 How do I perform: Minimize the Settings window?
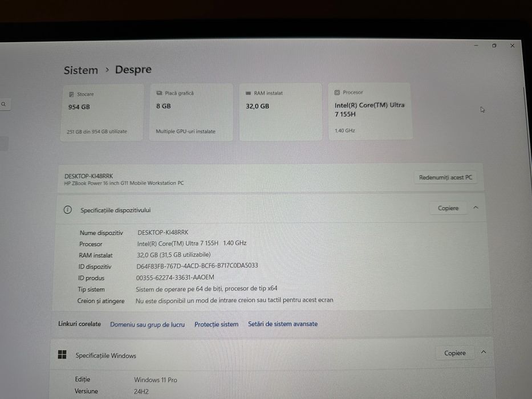pos(476,45)
